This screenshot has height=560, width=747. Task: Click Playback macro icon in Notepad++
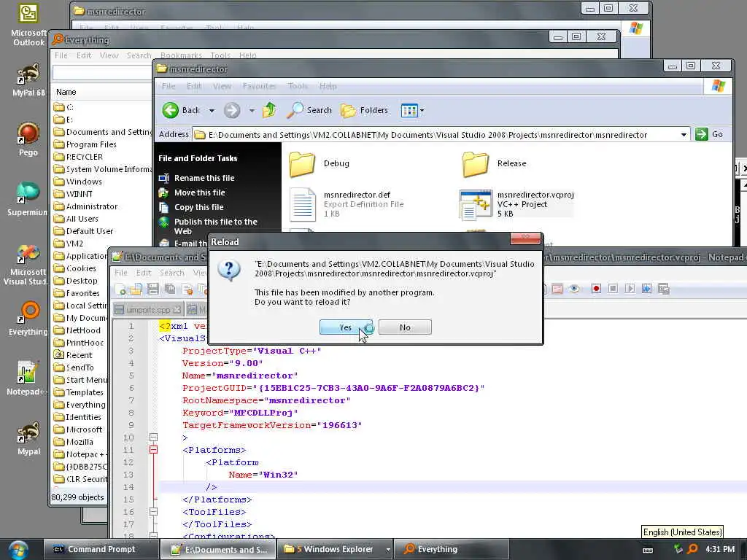click(630, 289)
